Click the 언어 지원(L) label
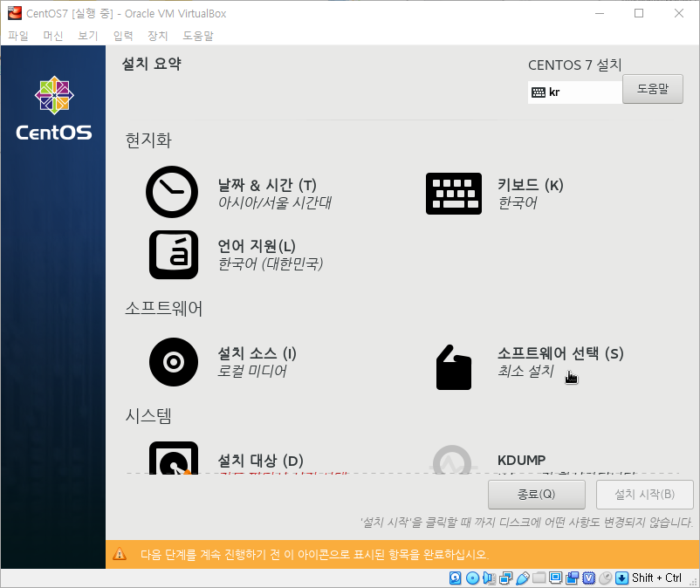The height and width of the screenshot is (588, 700). click(257, 246)
